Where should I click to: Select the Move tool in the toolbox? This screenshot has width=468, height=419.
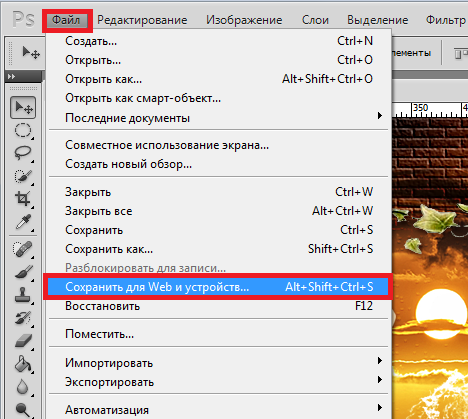[x=23, y=107]
